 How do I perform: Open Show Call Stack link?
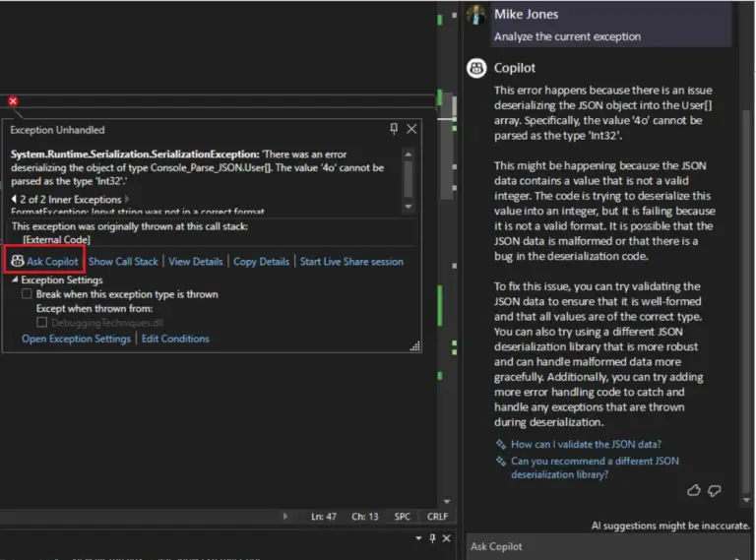tap(123, 261)
